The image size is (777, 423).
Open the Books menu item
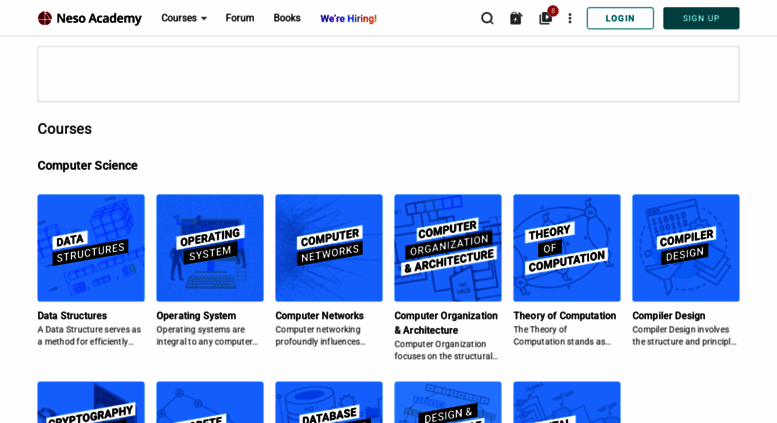tap(287, 18)
